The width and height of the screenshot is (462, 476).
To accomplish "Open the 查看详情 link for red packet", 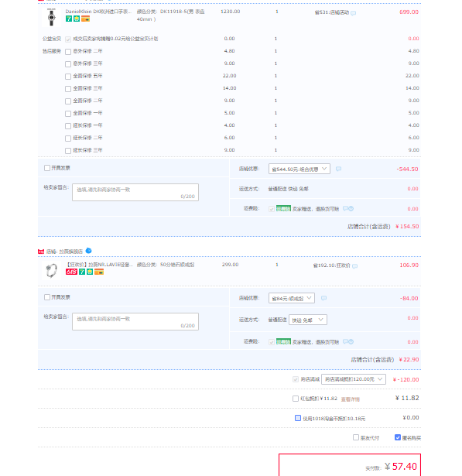I will [351, 399].
